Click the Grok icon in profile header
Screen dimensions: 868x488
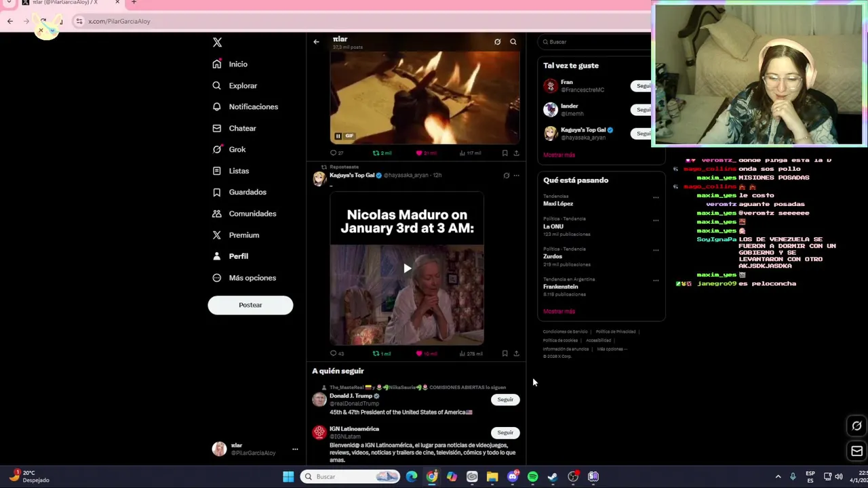(x=497, y=42)
